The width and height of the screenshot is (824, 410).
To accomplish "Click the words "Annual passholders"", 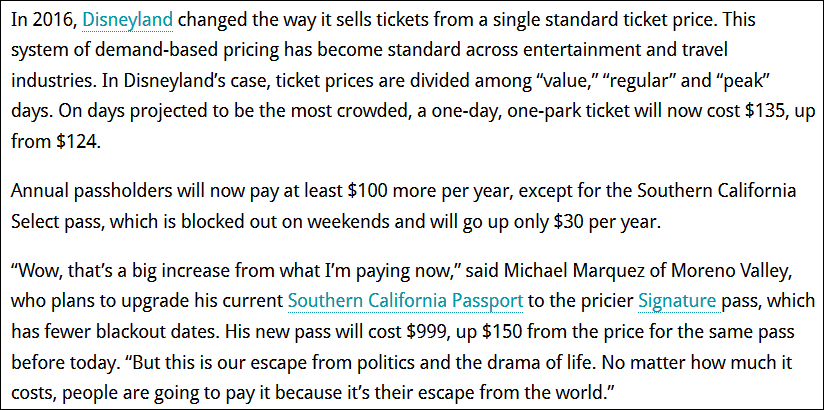I will 89,191.
